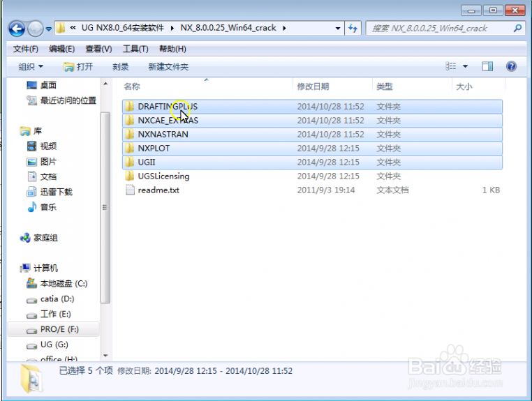Open address bar history dropdown
Image resolution: width=532 pixels, height=401 pixels.
pyautogui.click(x=338, y=28)
